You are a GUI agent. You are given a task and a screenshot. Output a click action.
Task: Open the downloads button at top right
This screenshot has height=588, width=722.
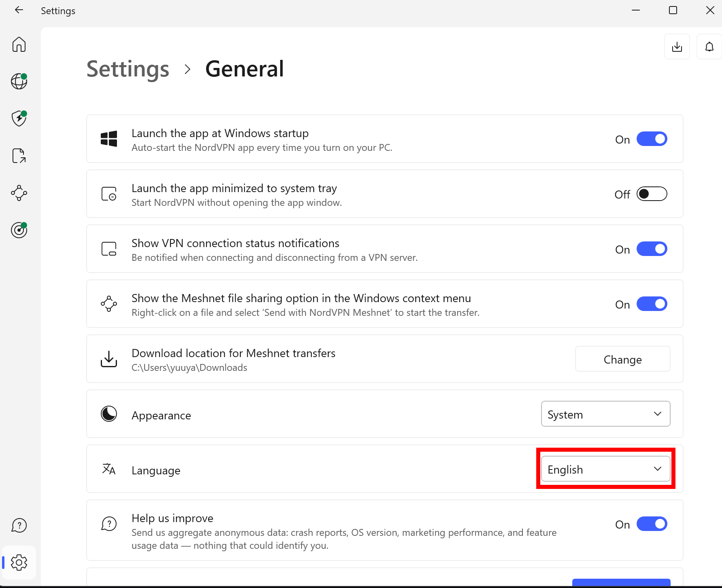coord(677,47)
